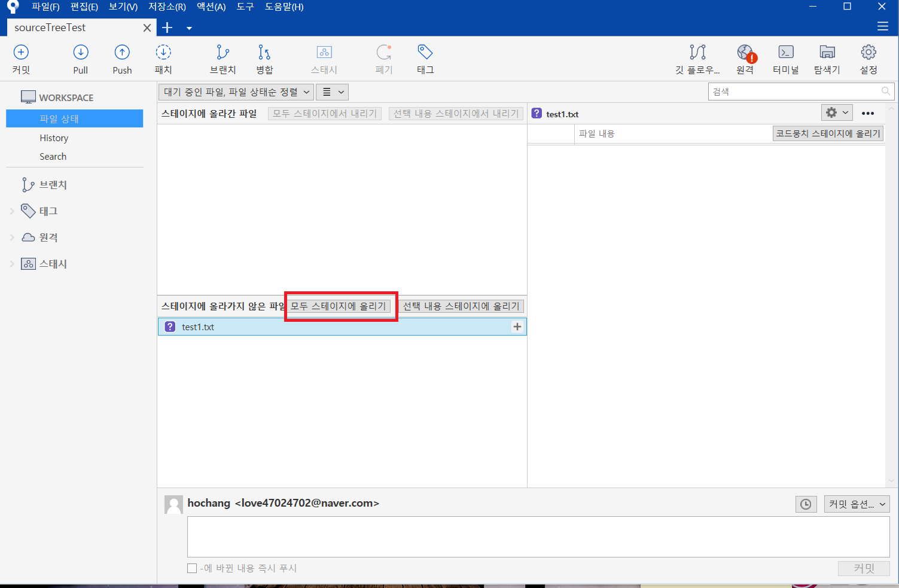Open the 깃 플로우 (Git Flow) tool
The height and width of the screenshot is (588, 899).
697,53
